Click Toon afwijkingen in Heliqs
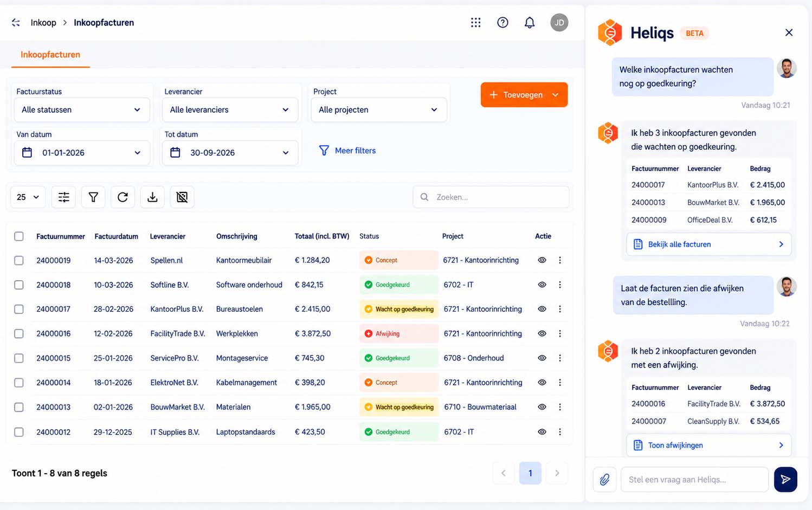The height and width of the screenshot is (510, 812). coord(709,446)
